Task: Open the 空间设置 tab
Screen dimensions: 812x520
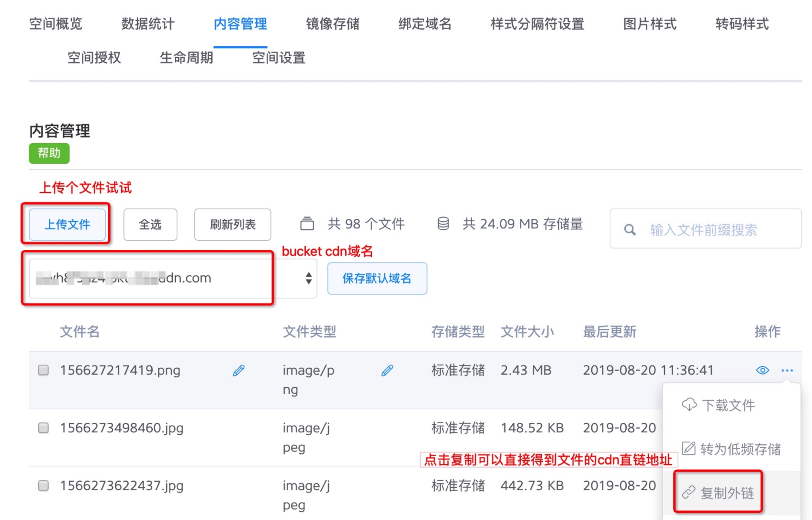Action: coord(279,57)
